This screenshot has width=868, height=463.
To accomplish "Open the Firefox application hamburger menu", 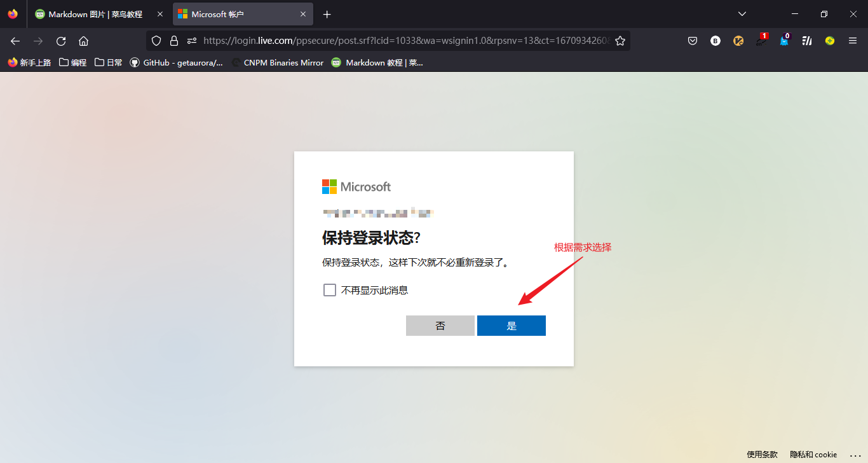I will (853, 41).
